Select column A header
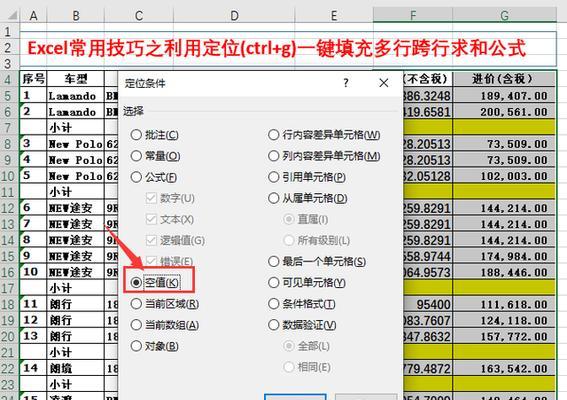This screenshot has width=567, height=400. point(33,15)
